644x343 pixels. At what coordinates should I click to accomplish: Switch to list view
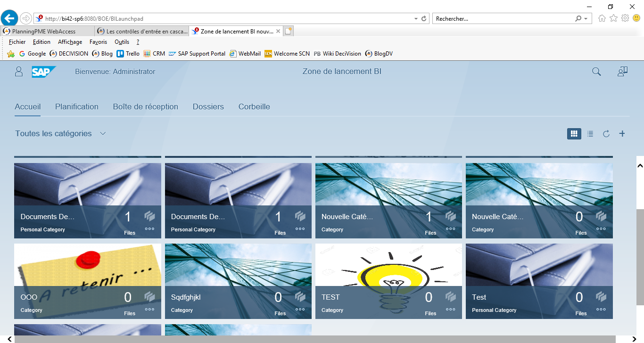(x=590, y=134)
